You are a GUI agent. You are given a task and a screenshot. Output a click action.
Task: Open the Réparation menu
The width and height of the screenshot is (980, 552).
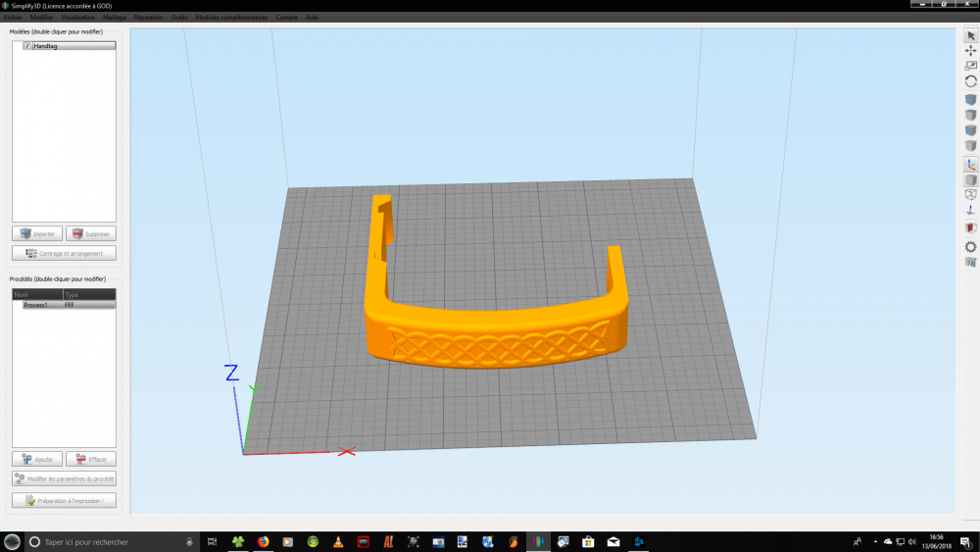tap(148, 18)
